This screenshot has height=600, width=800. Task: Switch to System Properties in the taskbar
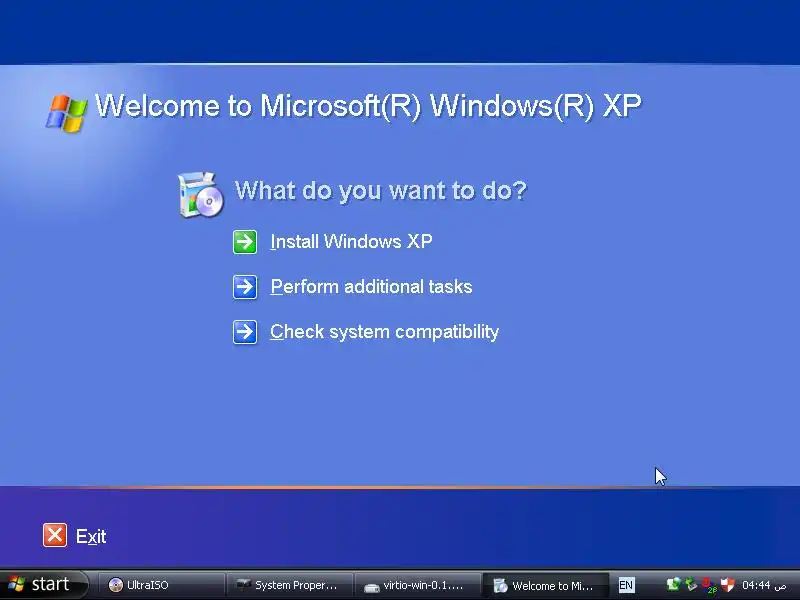click(289, 585)
